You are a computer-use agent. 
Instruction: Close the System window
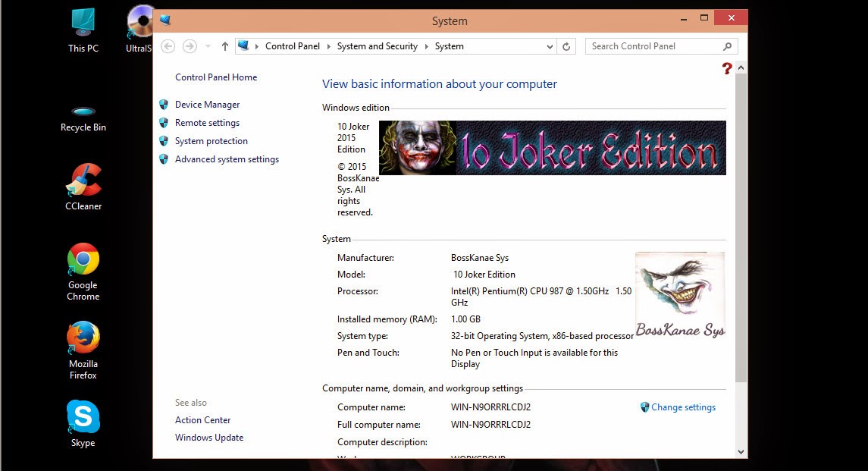[732, 18]
